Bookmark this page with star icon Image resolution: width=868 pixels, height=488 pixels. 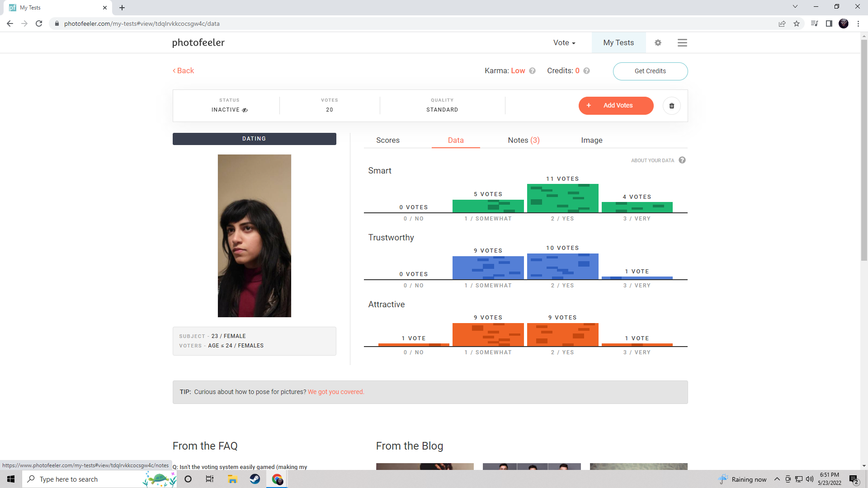pos(797,23)
